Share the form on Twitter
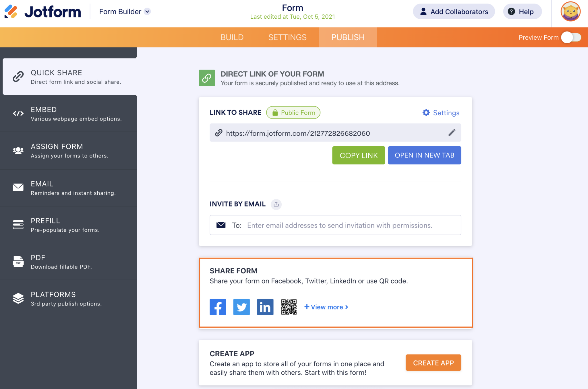Screen dimensions: 588x389 (241, 307)
